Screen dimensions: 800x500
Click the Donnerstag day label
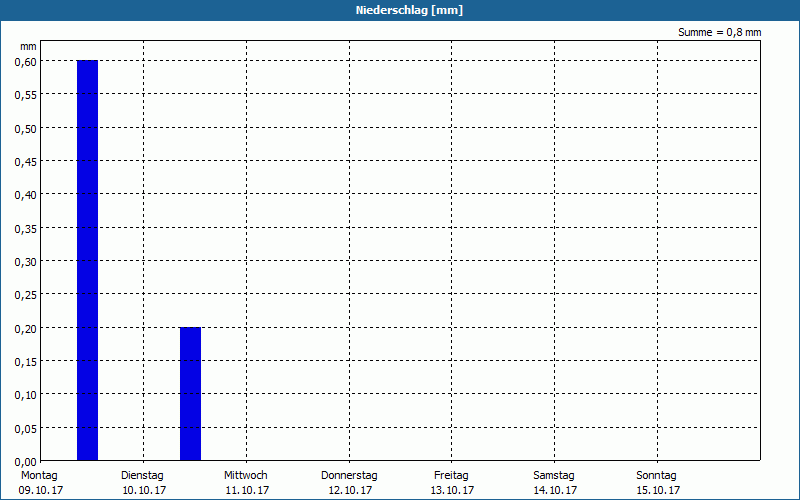pos(349,476)
